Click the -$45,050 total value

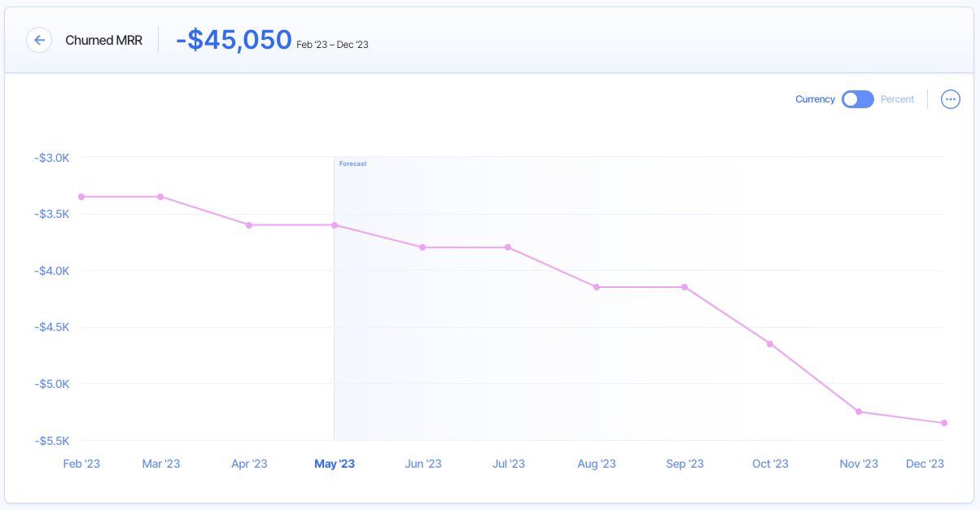(234, 39)
